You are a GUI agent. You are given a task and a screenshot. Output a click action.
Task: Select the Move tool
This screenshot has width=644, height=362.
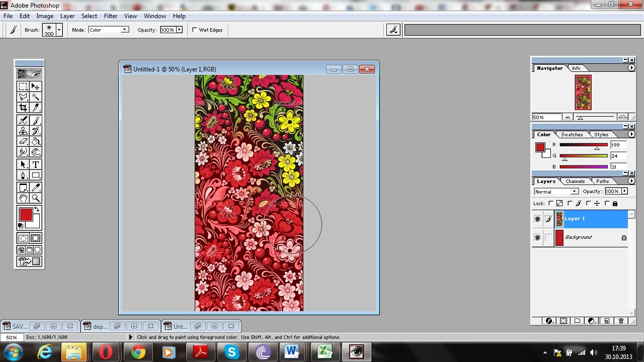pos(36,86)
